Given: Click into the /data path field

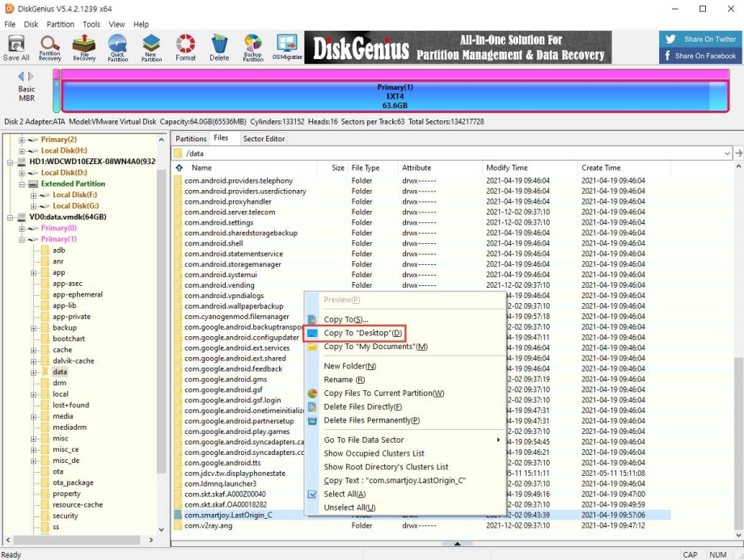Looking at the screenshot, I should [450, 154].
